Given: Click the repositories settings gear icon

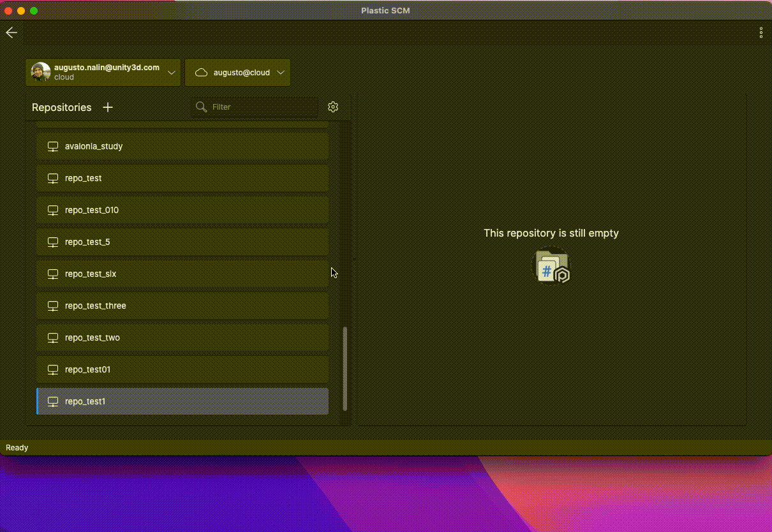Looking at the screenshot, I should 333,107.
